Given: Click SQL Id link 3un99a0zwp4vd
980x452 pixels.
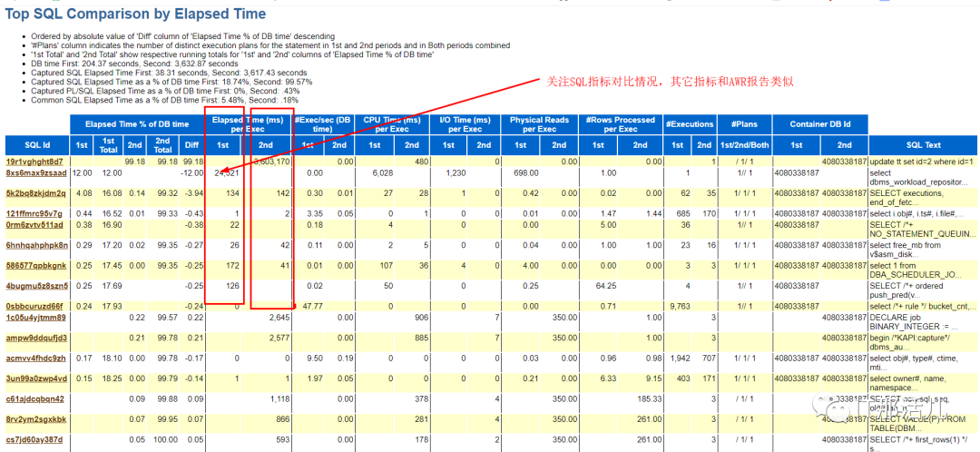Looking at the screenshot, I should click(x=35, y=378).
